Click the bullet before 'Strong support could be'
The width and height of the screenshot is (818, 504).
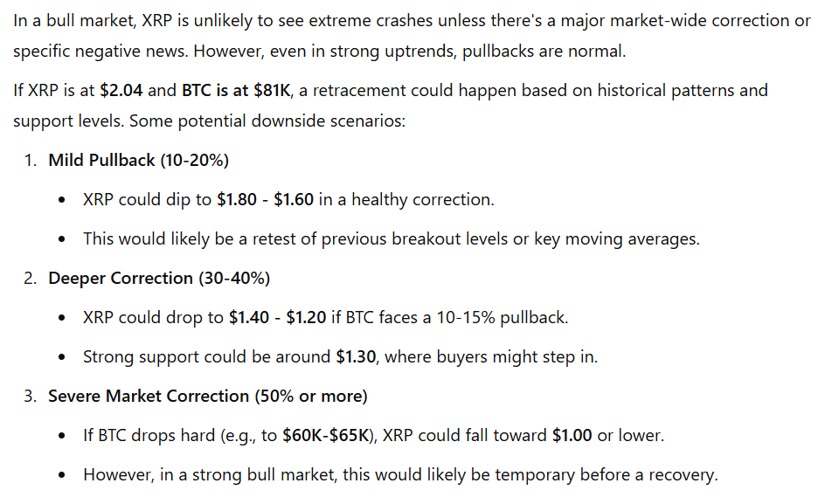62,357
